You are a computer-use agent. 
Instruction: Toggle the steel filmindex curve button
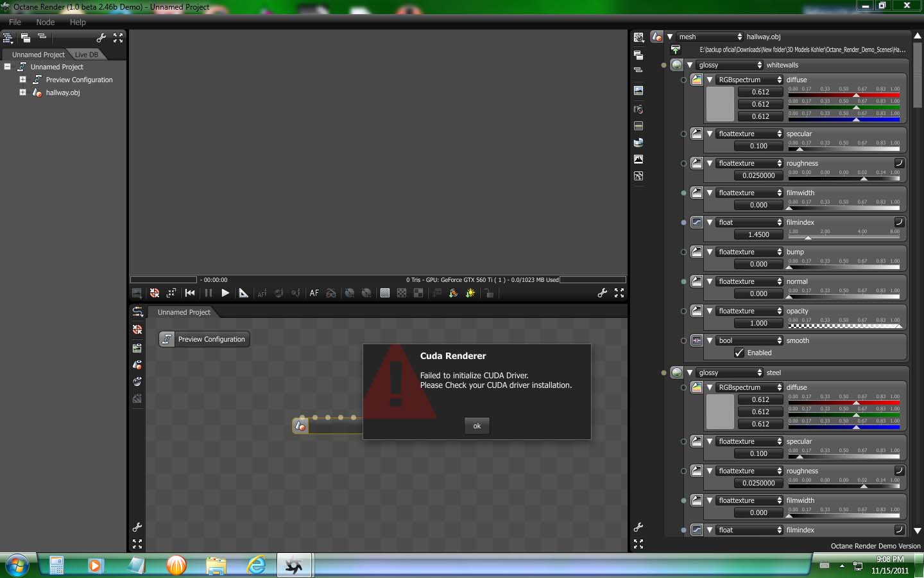(899, 530)
